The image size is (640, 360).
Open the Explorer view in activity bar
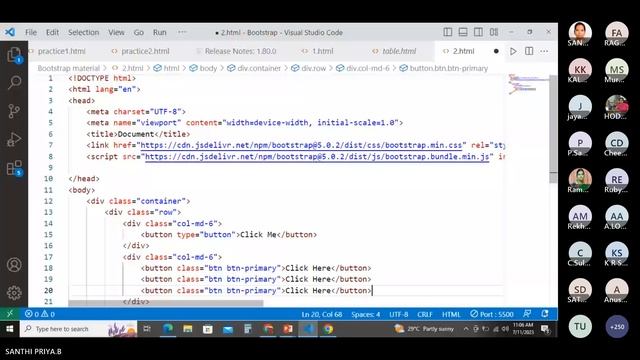14,55
